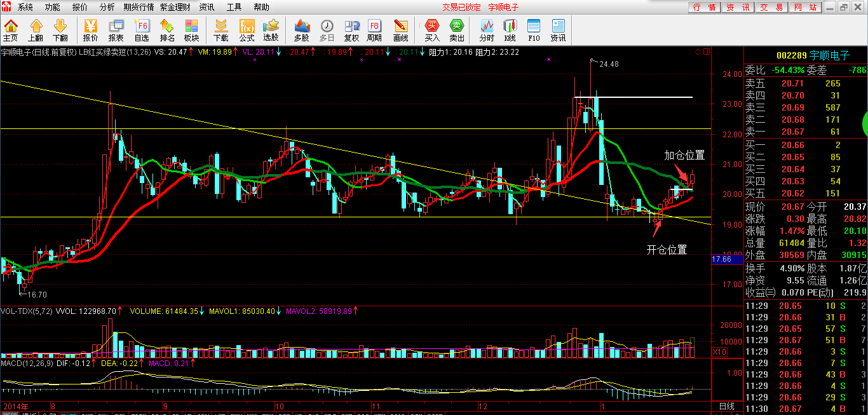The width and height of the screenshot is (868, 415).
Task: Open 自选 watchlist with F6 icon
Action: coord(142,30)
